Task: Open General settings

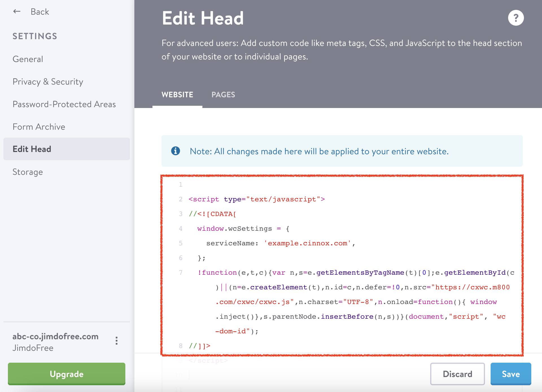Action: [28, 59]
